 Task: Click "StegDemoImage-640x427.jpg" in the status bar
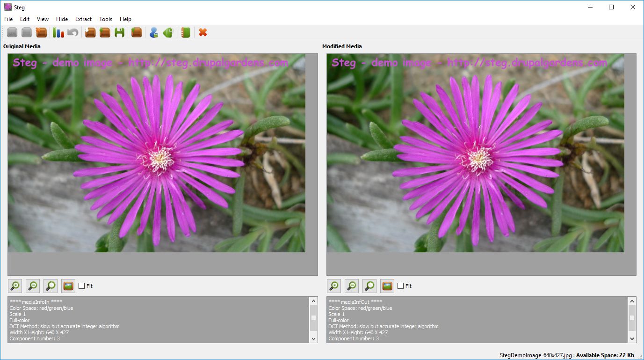[537, 355]
